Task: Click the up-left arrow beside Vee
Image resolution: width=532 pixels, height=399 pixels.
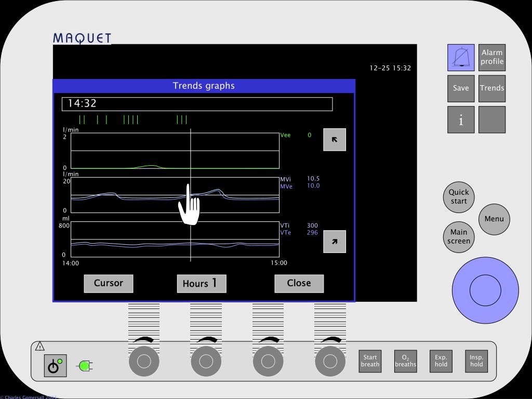Action: pos(335,139)
